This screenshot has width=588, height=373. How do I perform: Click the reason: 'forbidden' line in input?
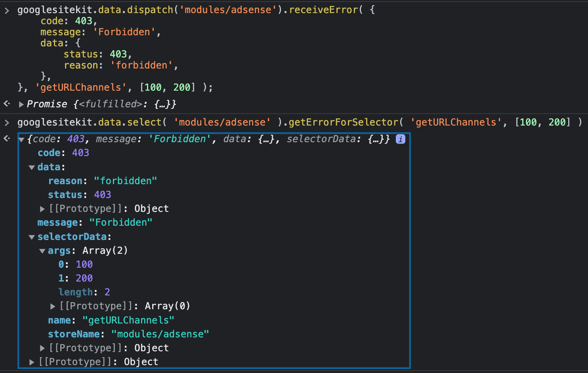[121, 65]
